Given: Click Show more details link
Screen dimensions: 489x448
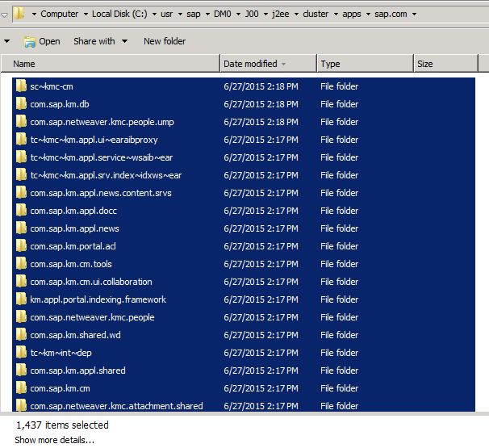Looking at the screenshot, I should coord(55,440).
